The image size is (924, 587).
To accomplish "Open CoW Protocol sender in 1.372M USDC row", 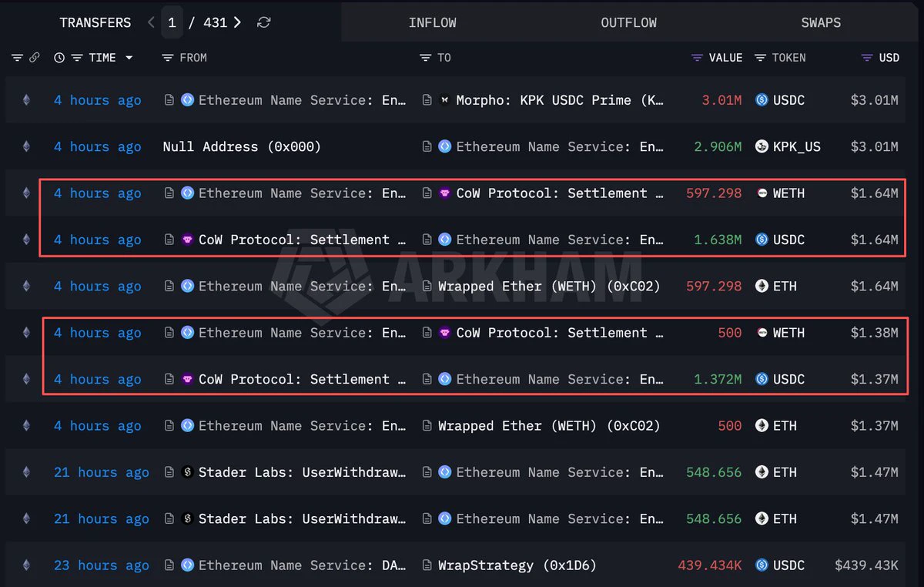I will tap(302, 379).
